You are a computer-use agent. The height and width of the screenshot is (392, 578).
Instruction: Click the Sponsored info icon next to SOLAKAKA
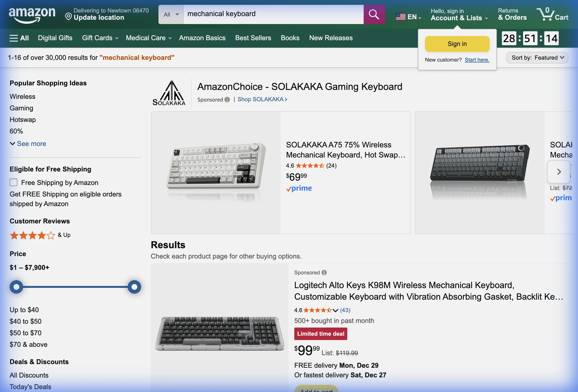click(227, 100)
